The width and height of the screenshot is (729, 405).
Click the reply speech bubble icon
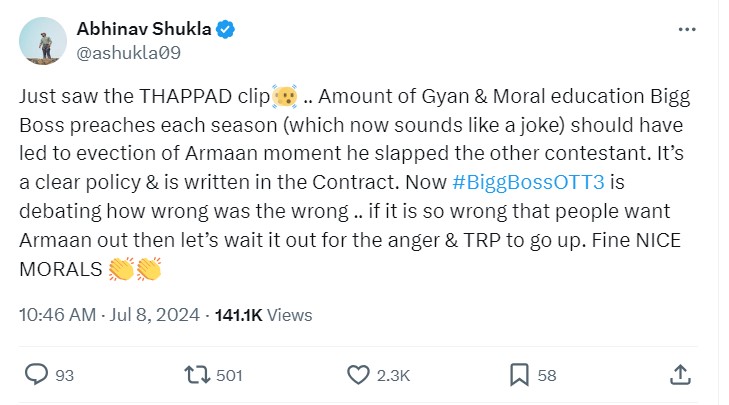[x=37, y=375]
